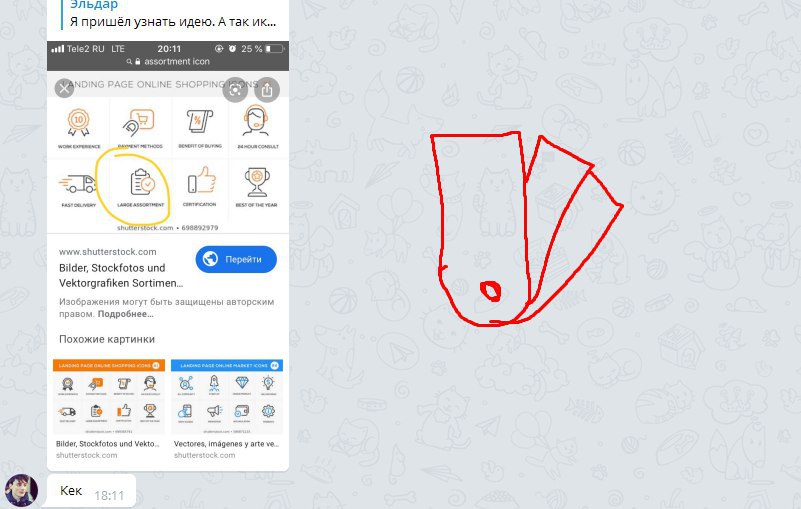Screen dimensions: 801x509
Task: Click the Fast Delivery truck icon
Action: [78, 184]
